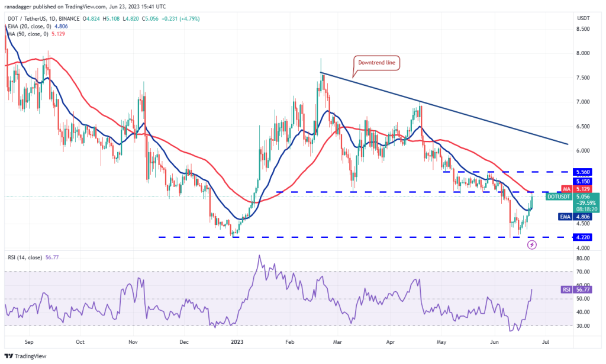
Task: Click the purple lightning bolt icon near 4.220
Action: pyautogui.click(x=532, y=244)
